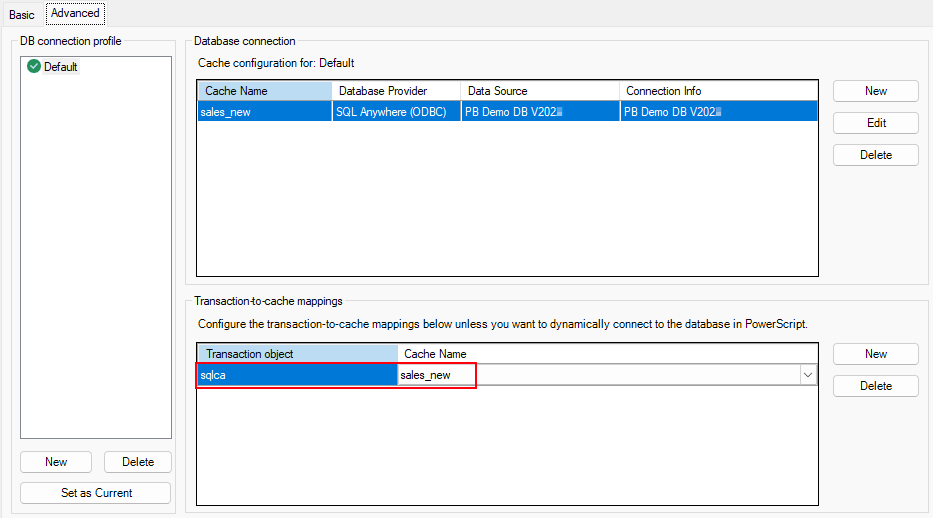
Task: Click the green checkmark icon beside Default
Action: tap(34, 67)
